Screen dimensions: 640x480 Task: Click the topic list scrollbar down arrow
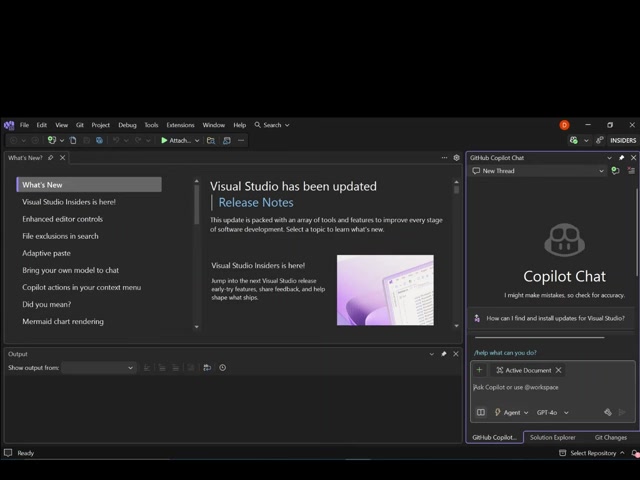(197, 327)
